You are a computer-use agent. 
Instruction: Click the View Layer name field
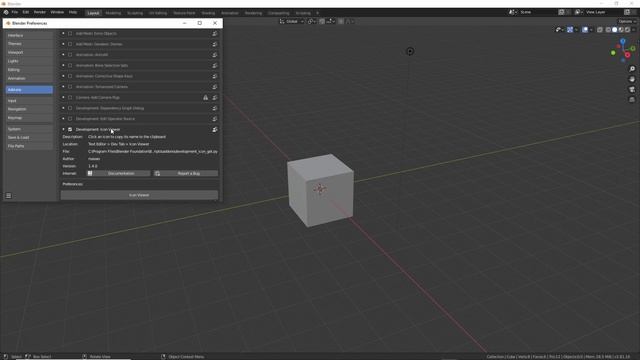coord(603,12)
